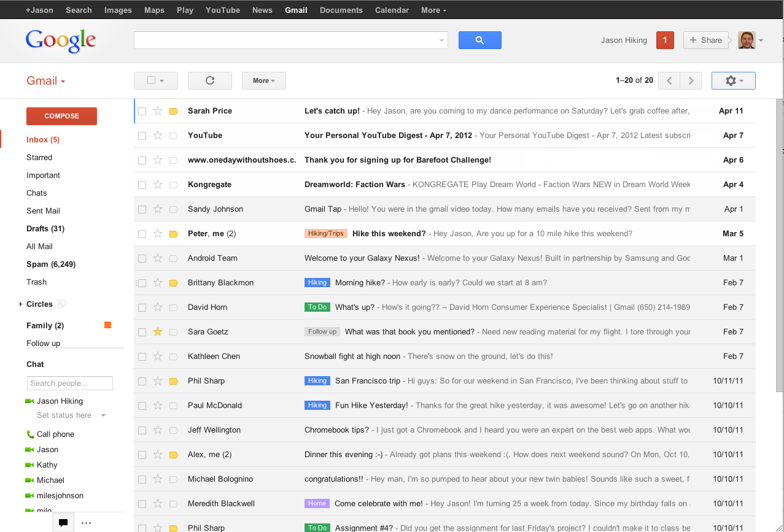Go to older messages with right arrow
This screenshot has height=532, width=784.
(x=691, y=80)
